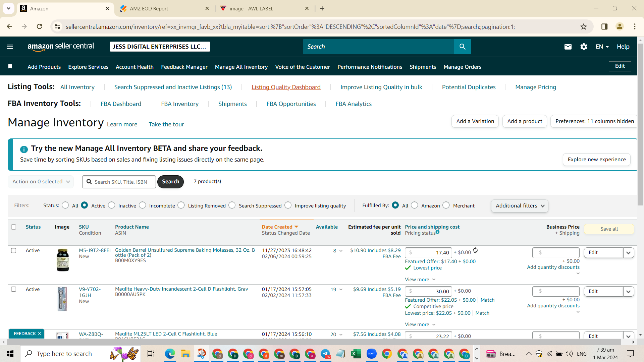The width and height of the screenshot is (644, 362).
Task: Open the browser side panel icon
Action: click(x=604, y=26)
